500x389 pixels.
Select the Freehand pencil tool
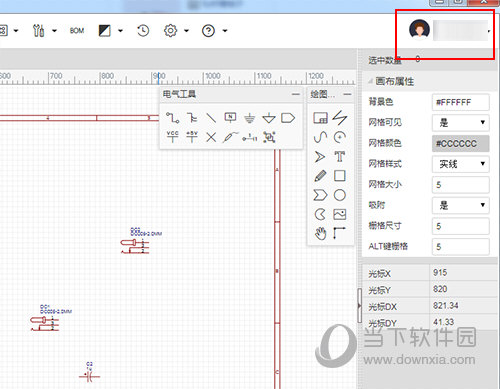[320, 176]
